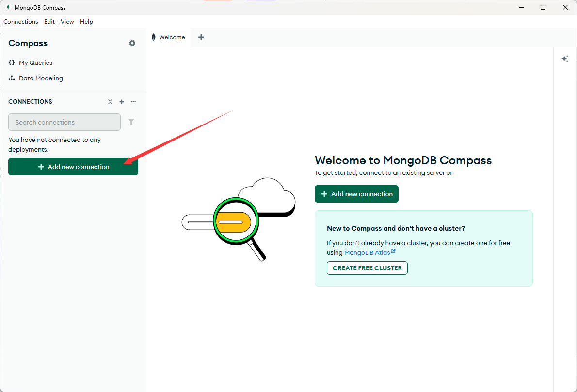Click the sidebar Add new connection bar
The image size is (577, 392).
(73, 167)
